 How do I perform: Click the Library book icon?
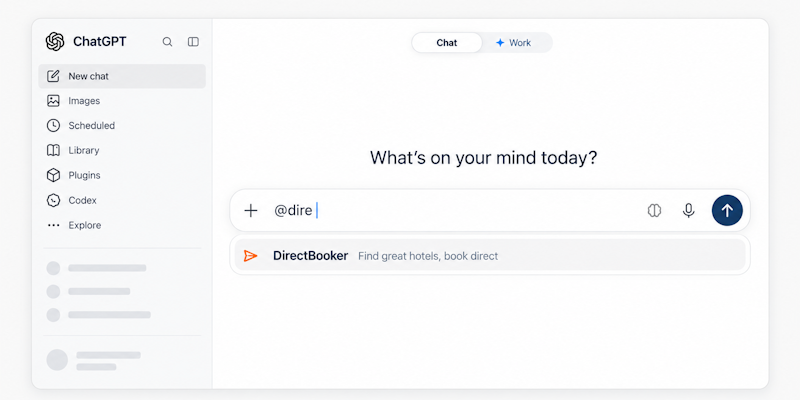coord(54,151)
